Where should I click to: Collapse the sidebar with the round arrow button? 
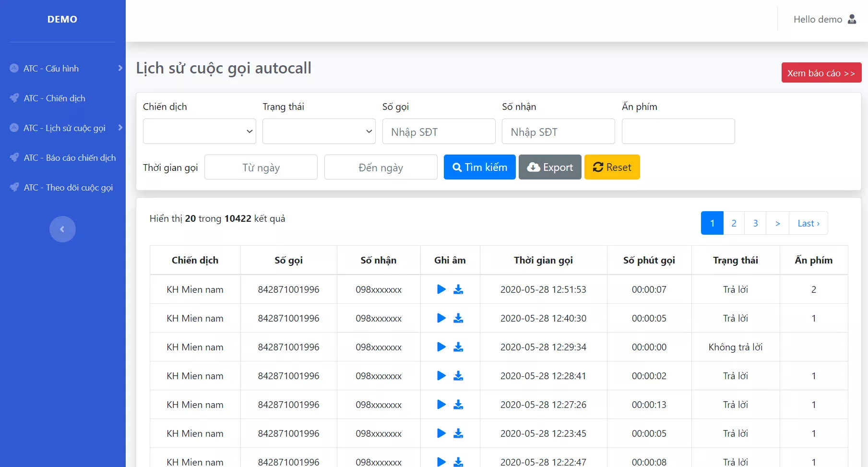[x=62, y=229]
